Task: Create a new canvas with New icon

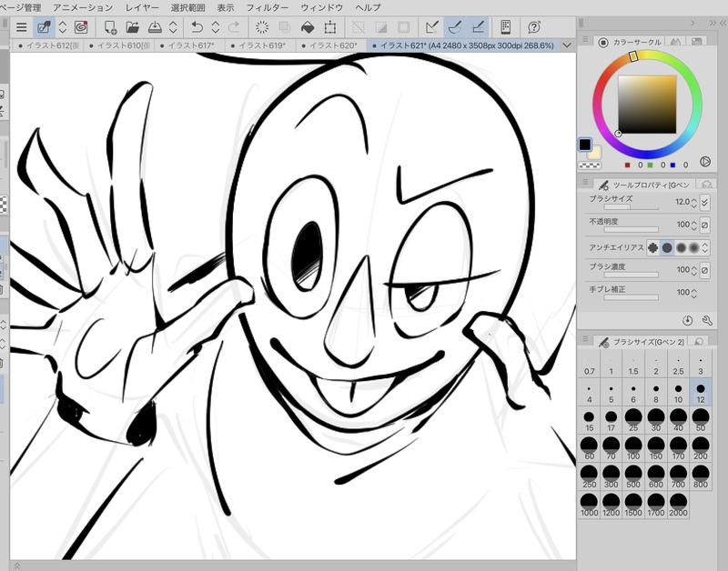Action: click(x=110, y=27)
